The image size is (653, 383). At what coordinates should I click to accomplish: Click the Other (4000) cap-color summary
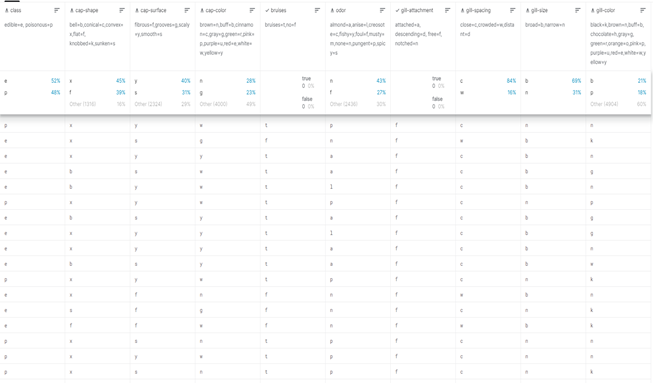click(x=213, y=104)
